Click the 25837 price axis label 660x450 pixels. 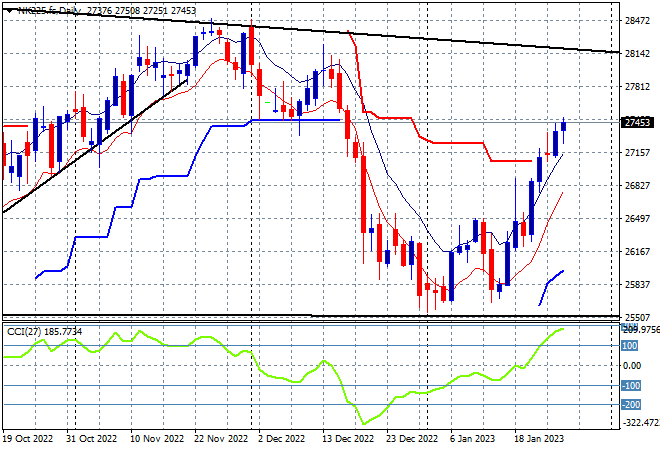637,285
